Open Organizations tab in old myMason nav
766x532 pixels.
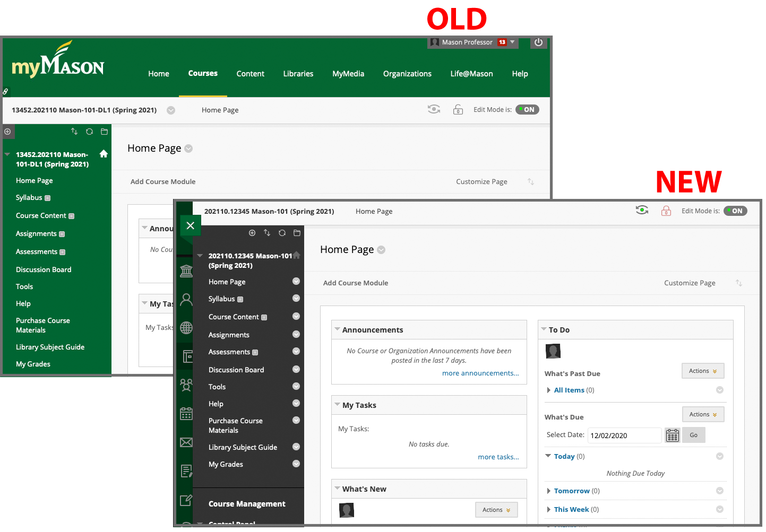click(x=407, y=74)
